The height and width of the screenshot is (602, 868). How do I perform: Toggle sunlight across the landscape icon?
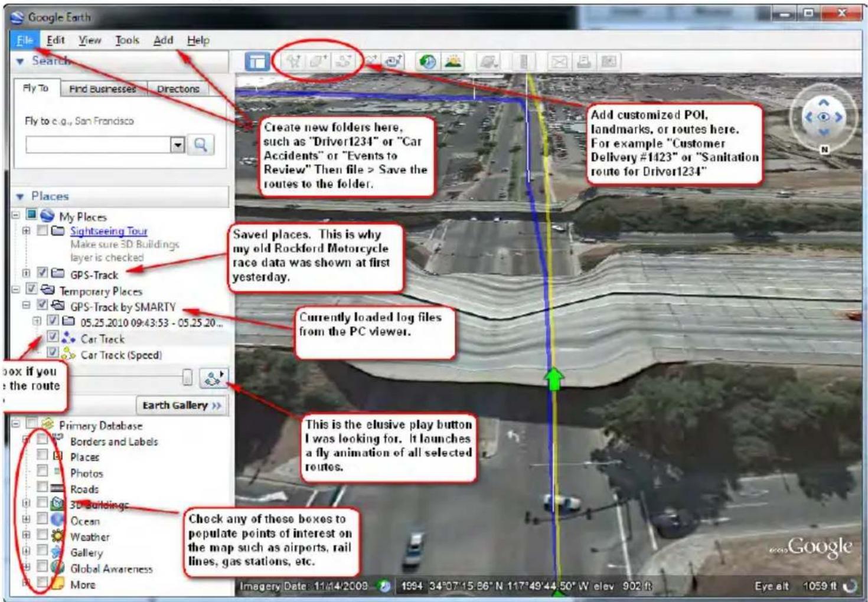pyautogui.click(x=453, y=61)
